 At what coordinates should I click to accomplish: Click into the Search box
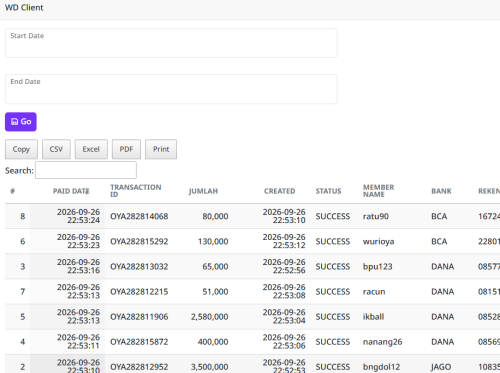click(x=86, y=170)
